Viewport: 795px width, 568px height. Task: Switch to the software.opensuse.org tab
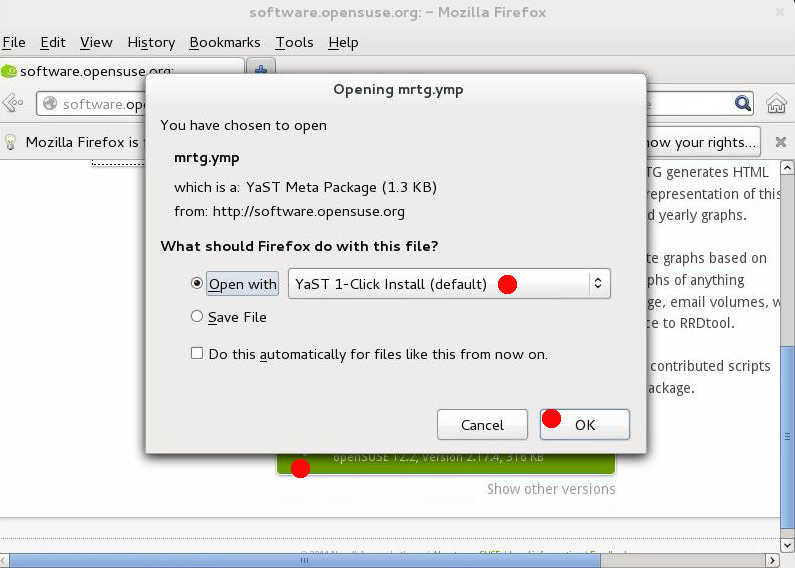pos(122,70)
